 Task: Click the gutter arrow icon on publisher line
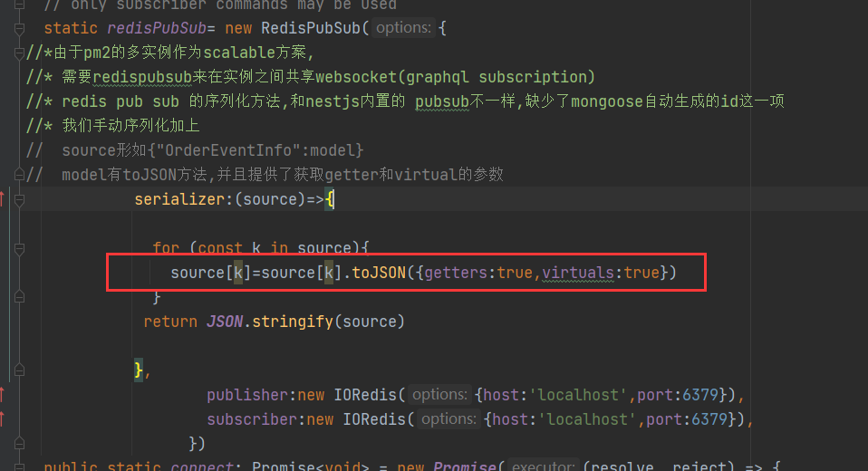coord(2,395)
